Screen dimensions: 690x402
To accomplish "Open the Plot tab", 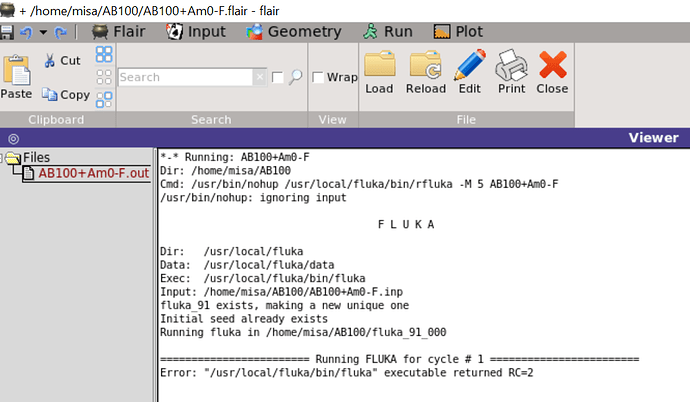I will 458,32.
